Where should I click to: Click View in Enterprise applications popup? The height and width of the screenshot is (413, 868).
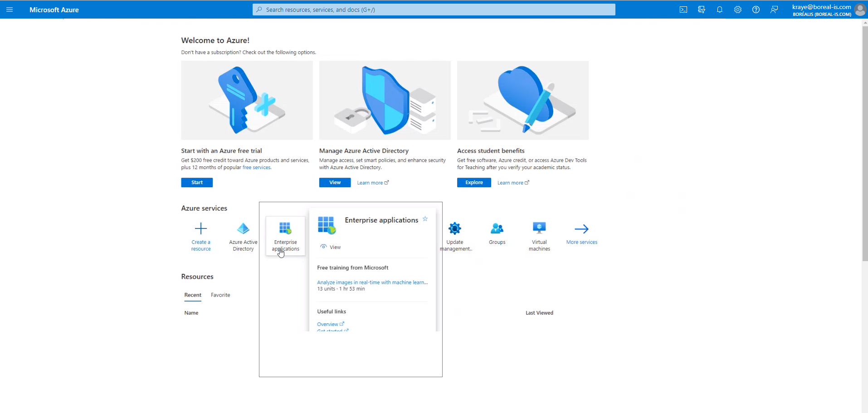coord(331,247)
